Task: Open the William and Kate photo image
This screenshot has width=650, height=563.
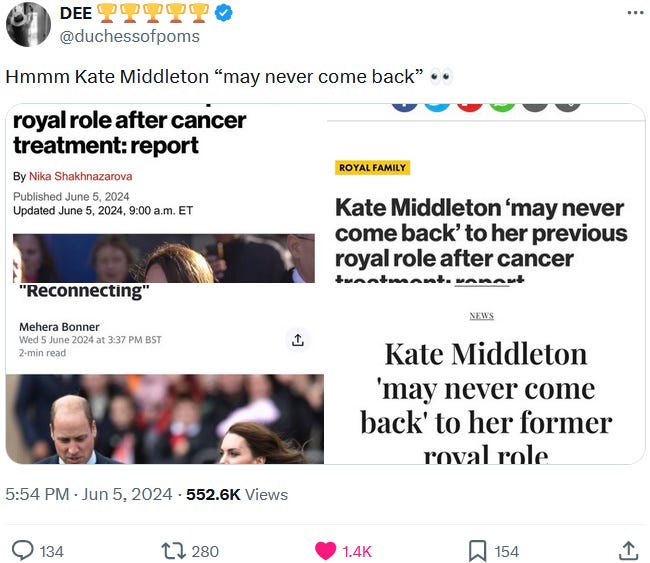Action: pyautogui.click(x=165, y=419)
